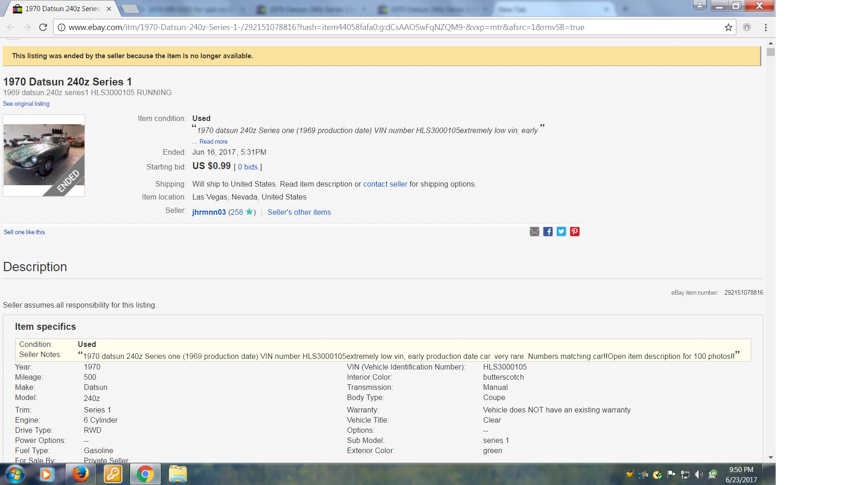Open the Windows Start menu

point(15,474)
